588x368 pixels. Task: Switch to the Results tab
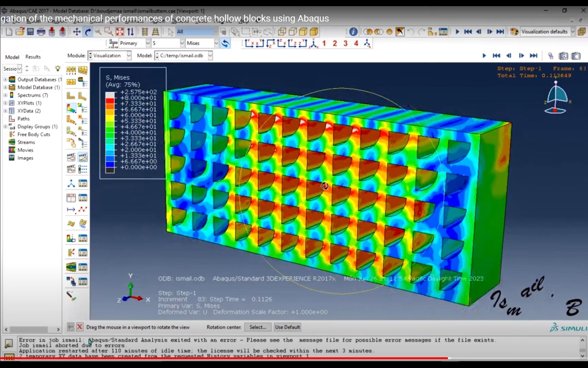tap(33, 57)
